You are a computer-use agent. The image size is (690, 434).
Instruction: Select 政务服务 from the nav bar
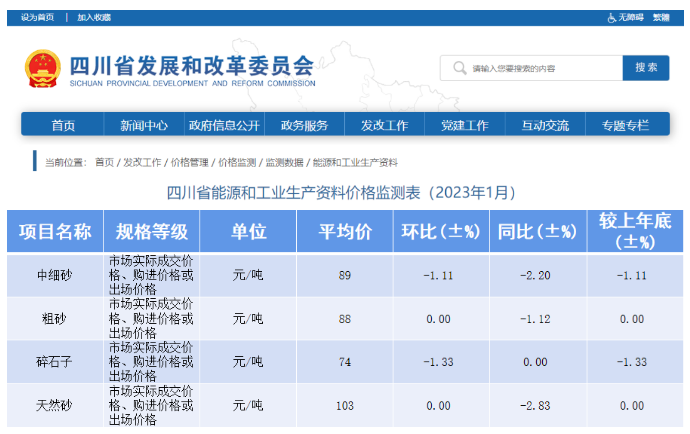304,125
